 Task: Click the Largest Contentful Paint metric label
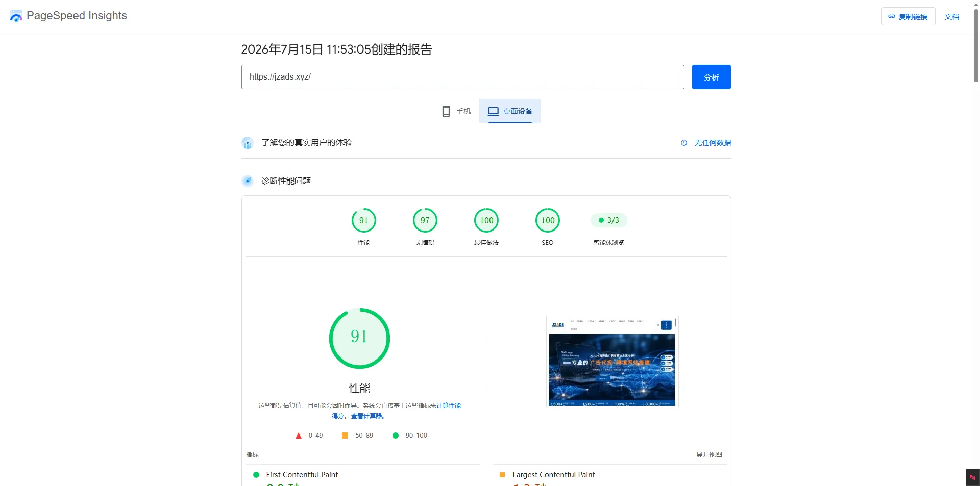tap(554, 475)
